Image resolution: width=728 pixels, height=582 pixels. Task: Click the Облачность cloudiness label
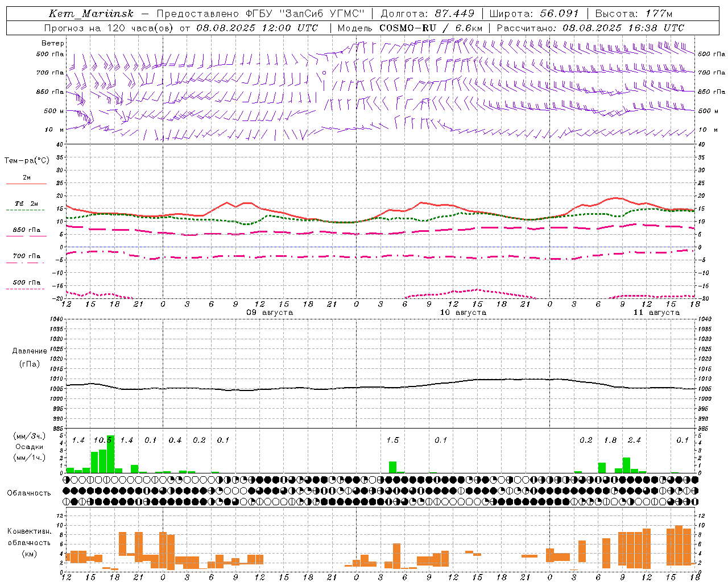[29, 493]
